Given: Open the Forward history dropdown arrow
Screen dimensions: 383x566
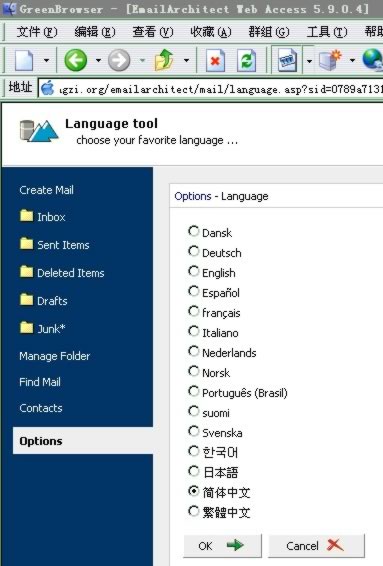Looking at the screenshot, I should [142, 60].
